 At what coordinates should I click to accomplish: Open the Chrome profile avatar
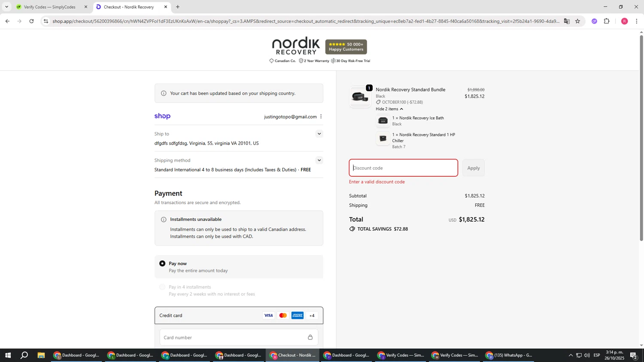point(624,21)
